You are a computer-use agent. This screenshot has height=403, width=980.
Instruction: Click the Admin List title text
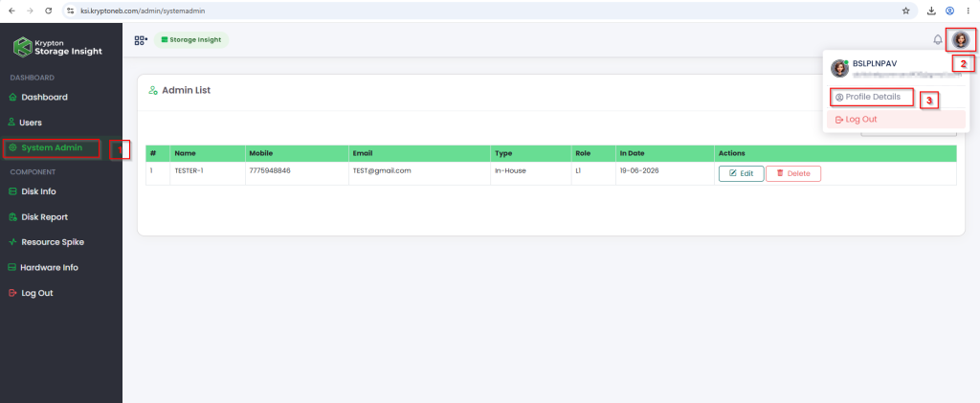pos(187,91)
